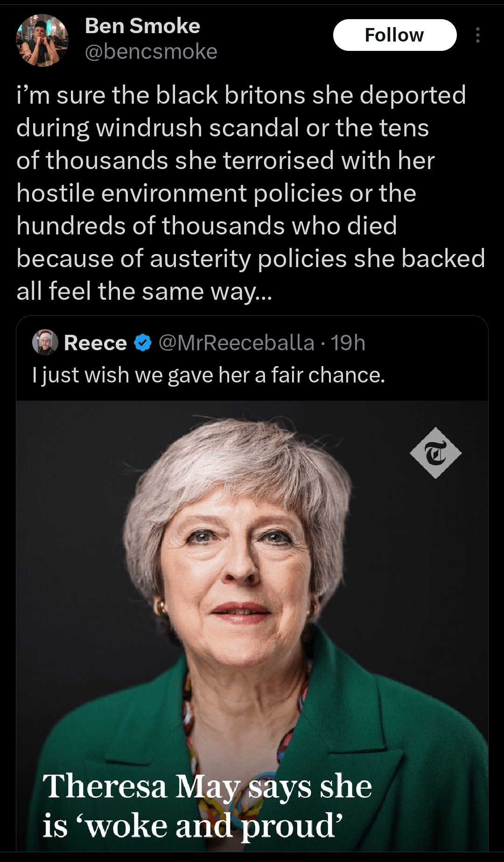Tap the Ben Smoke display name
This screenshot has width=504, height=862.
[142, 26]
